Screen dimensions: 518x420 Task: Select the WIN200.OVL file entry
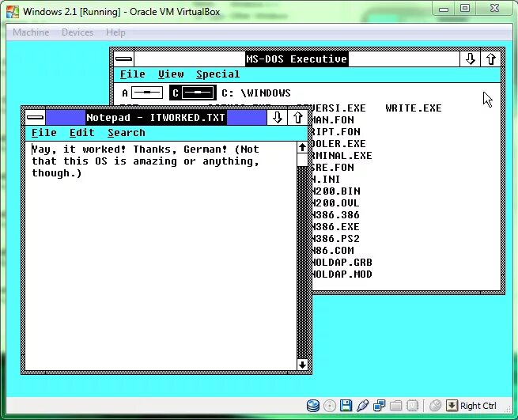click(x=335, y=203)
